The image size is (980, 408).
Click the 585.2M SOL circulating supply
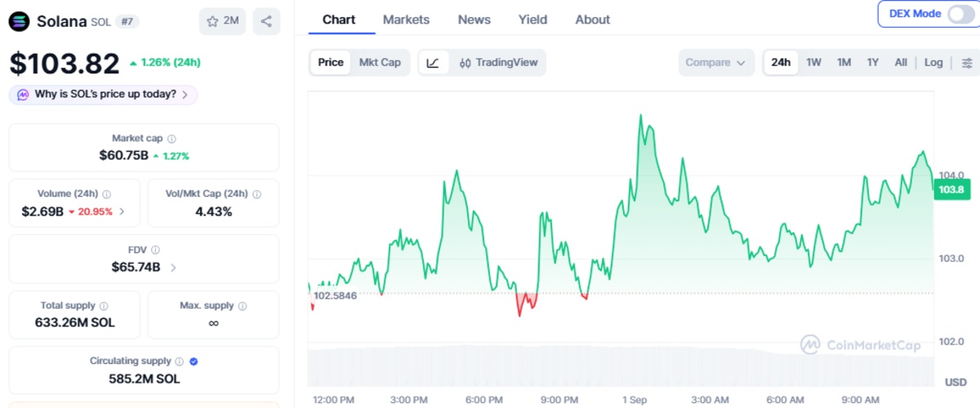pyautogui.click(x=144, y=379)
